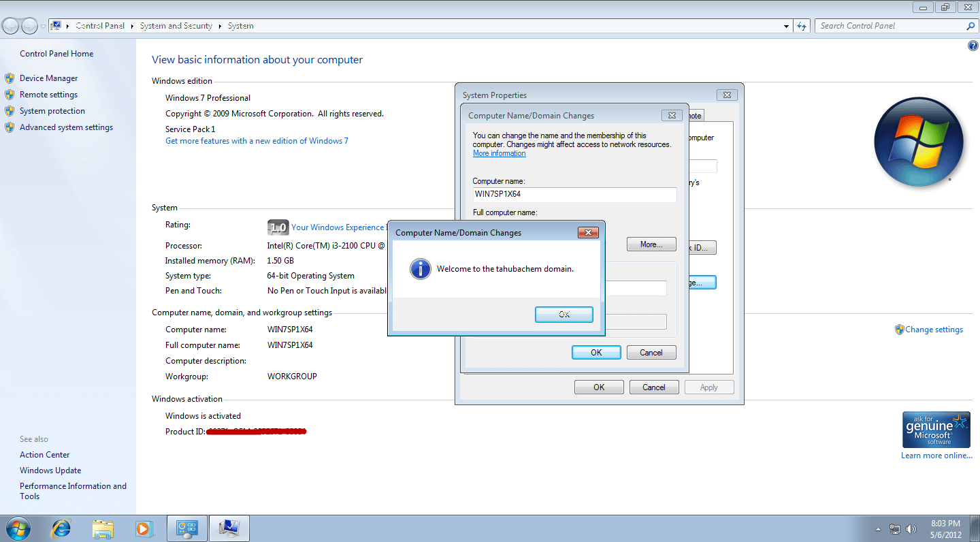
Task: Click OK in the Welcome to domain message
Action: click(x=564, y=315)
